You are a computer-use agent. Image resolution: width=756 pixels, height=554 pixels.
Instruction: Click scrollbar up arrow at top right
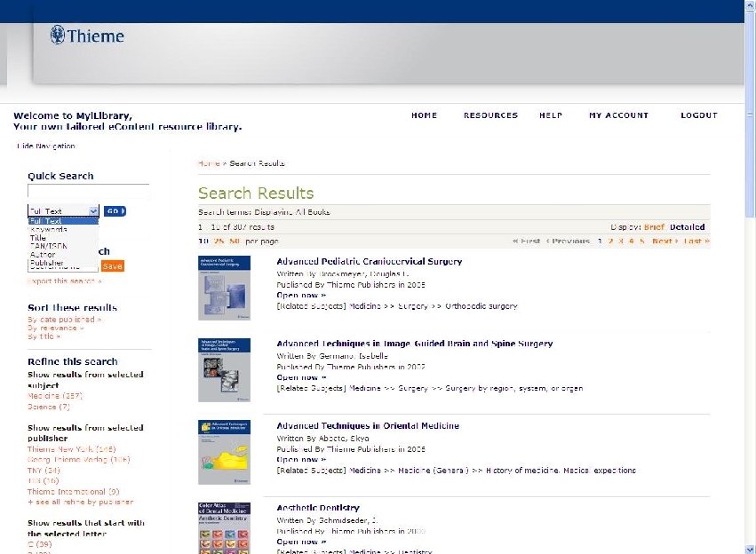[x=750, y=4]
